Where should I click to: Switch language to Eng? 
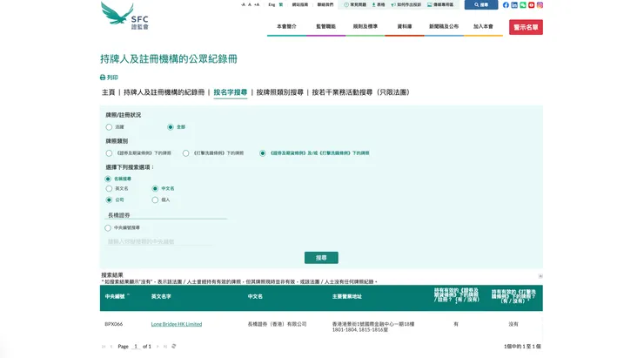(272, 5)
